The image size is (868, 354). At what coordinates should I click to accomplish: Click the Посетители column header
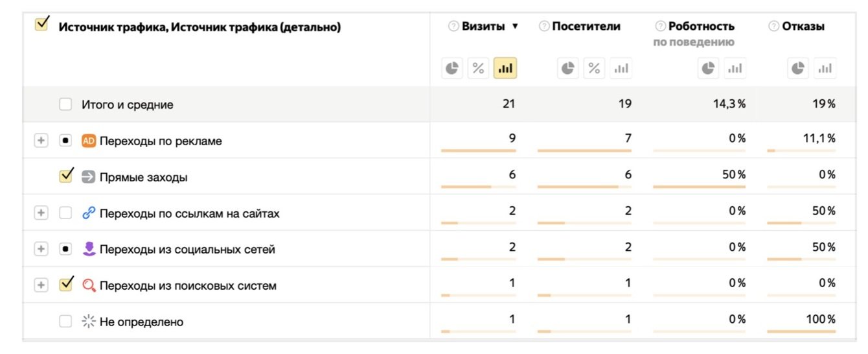[586, 27]
